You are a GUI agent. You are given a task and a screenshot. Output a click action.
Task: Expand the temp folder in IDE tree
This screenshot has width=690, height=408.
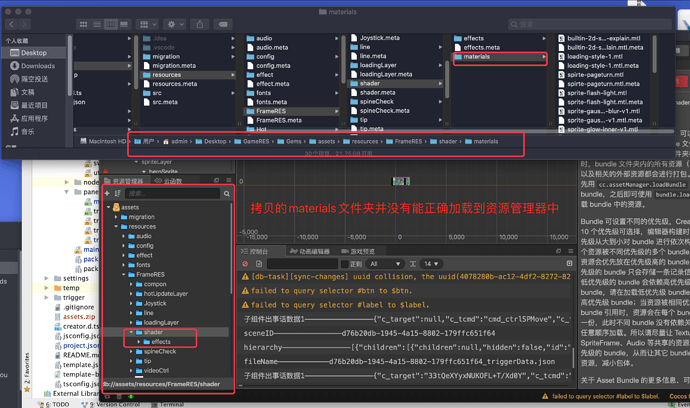point(46,288)
